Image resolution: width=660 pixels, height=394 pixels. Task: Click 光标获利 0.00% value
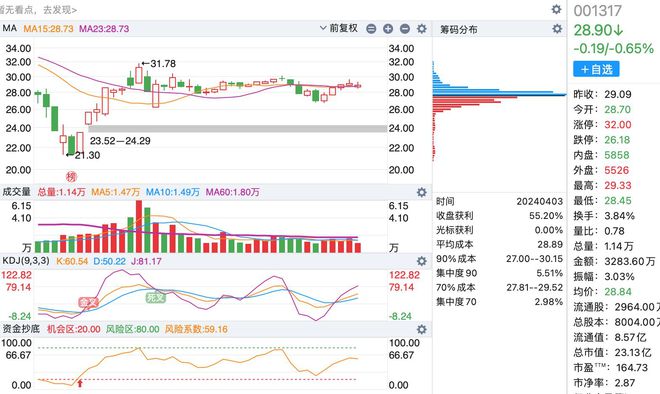[x=549, y=230]
